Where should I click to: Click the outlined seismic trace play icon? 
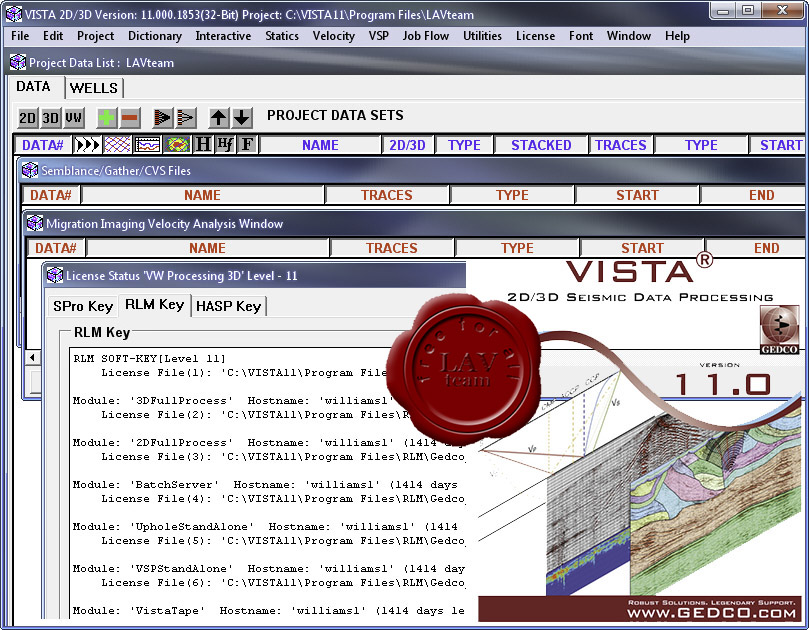point(186,118)
